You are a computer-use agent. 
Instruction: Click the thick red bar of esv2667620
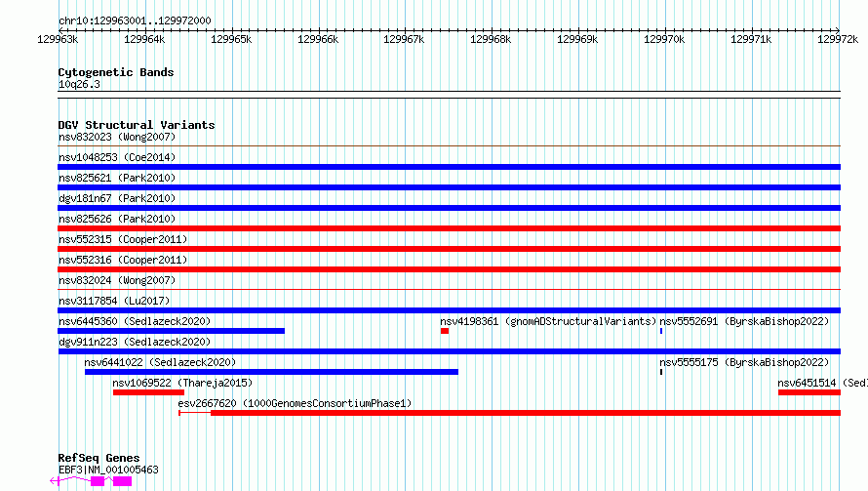click(526, 413)
